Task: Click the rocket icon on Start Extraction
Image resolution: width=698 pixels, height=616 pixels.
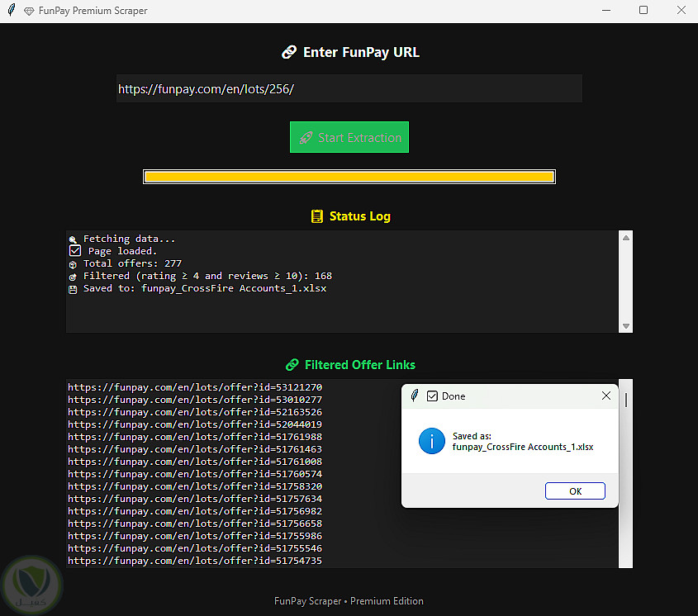Action: click(306, 138)
